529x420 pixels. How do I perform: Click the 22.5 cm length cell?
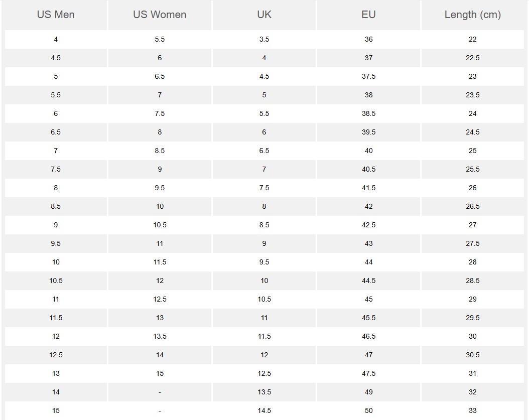[472, 58]
